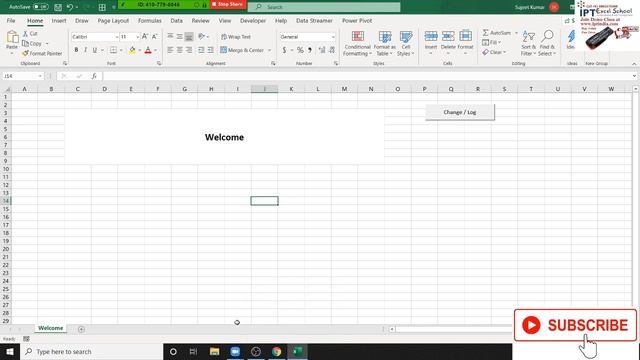Open the General number format dropdown
640x360 pixels.
[333, 37]
